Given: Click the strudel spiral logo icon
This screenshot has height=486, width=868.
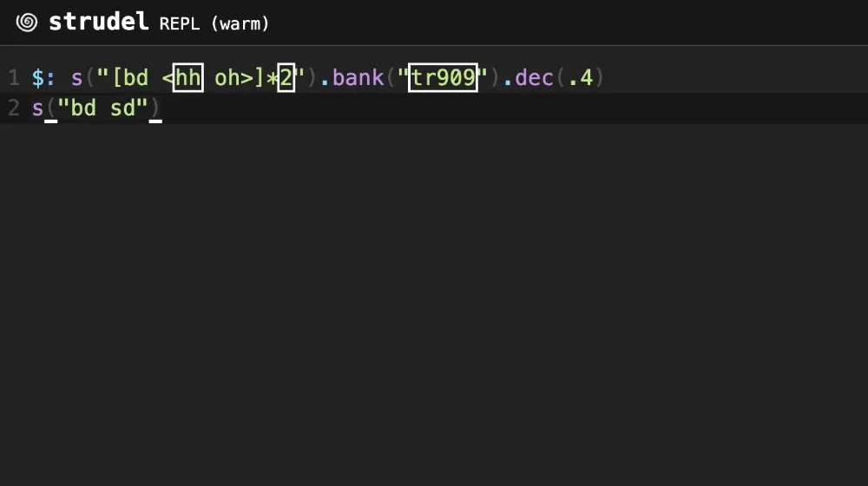Looking at the screenshot, I should pyautogui.click(x=27, y=23).
